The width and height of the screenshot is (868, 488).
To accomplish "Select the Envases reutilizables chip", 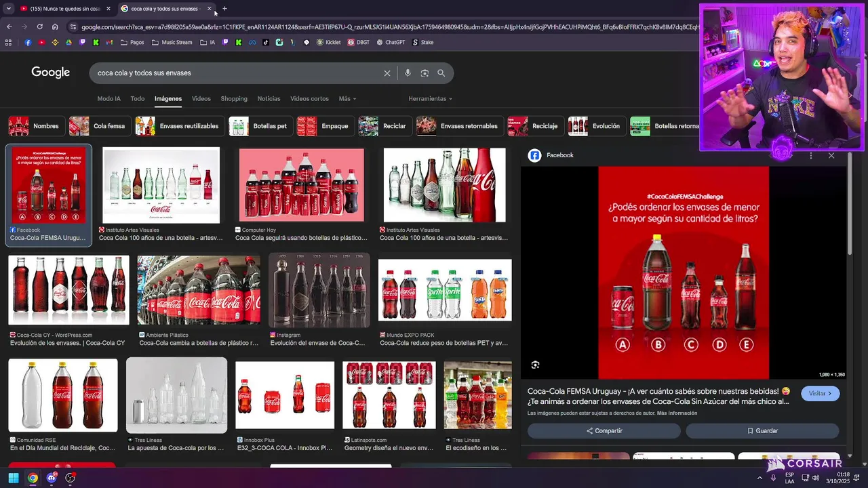I will [179, 126].
